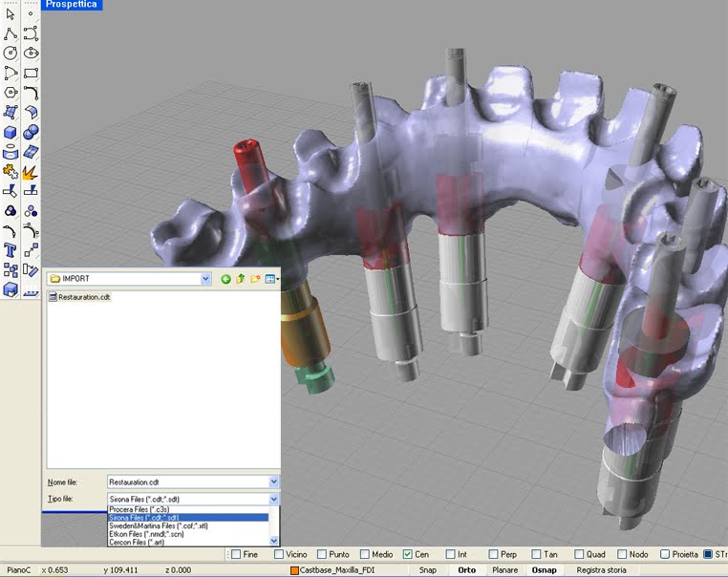Open the Boolean union spheres tool

click(x=31, y=132)
